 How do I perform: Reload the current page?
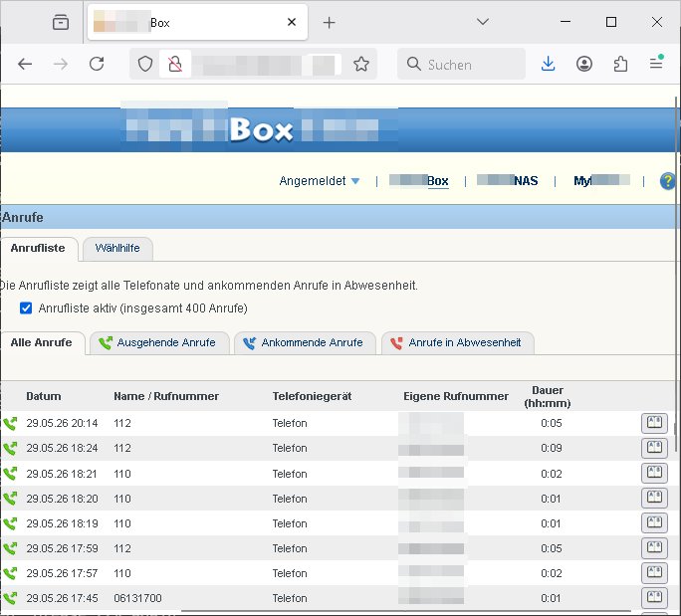[97, 65]
